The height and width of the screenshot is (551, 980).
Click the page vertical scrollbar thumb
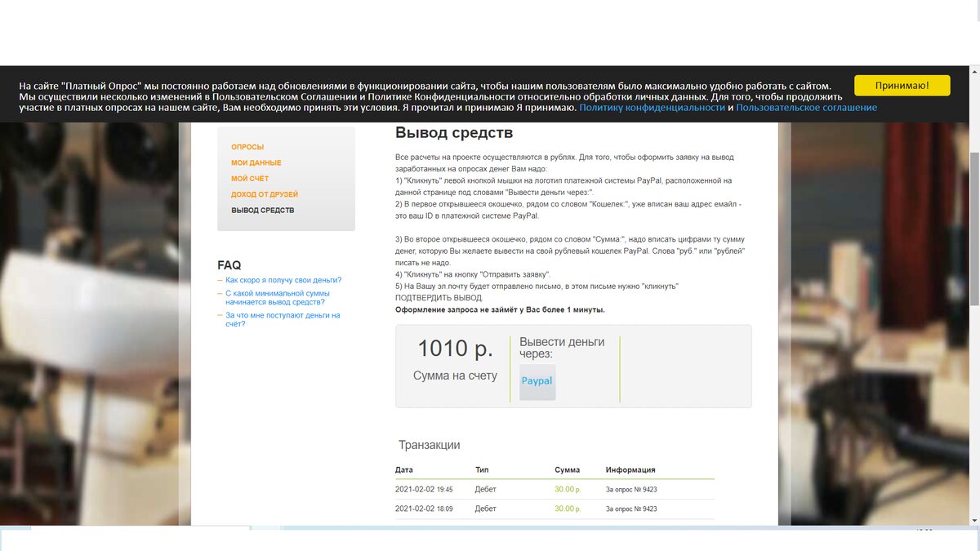pos(973,229)
